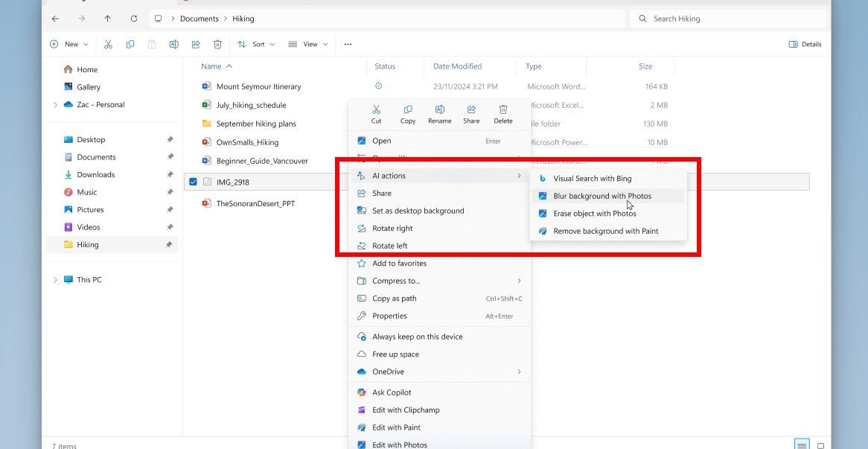Open the toolbar See more ellipsis
Viewport: 868px width, 449px height.
pos(348,45)
